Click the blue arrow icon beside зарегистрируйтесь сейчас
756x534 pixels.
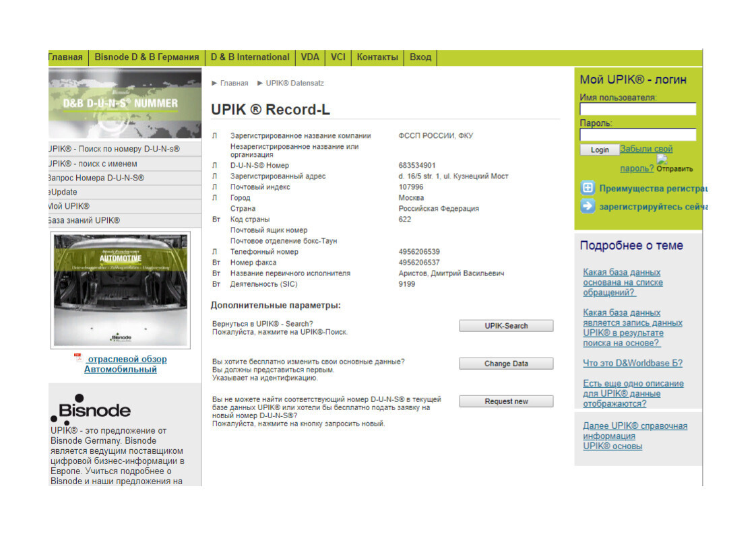[588, 207]
